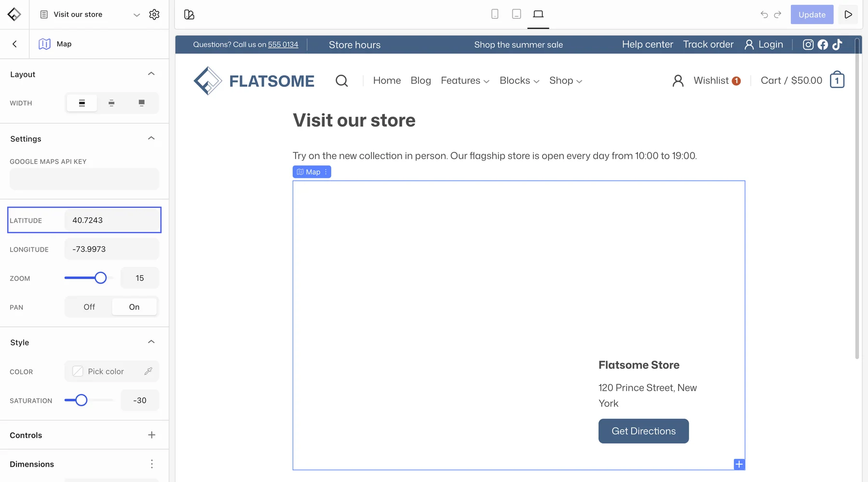
Task: Click the account user icon beside Wishlist
Action: (x=678, y=80)
